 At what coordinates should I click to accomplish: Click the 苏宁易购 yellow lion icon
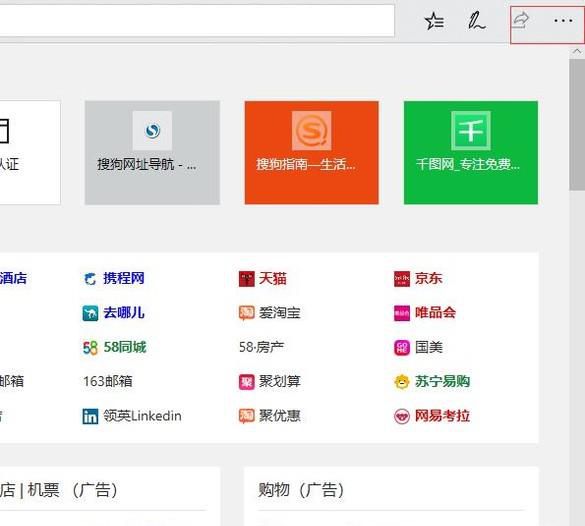point(402,382)
